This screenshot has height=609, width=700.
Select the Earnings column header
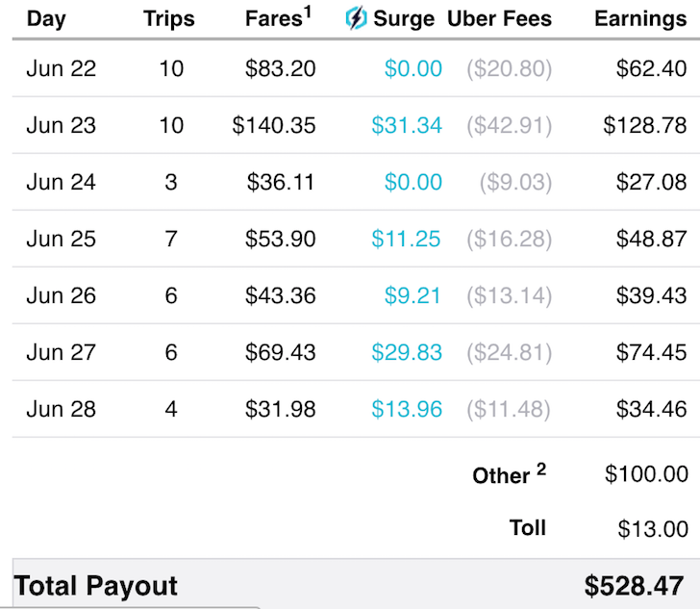[x=640, y=19]
